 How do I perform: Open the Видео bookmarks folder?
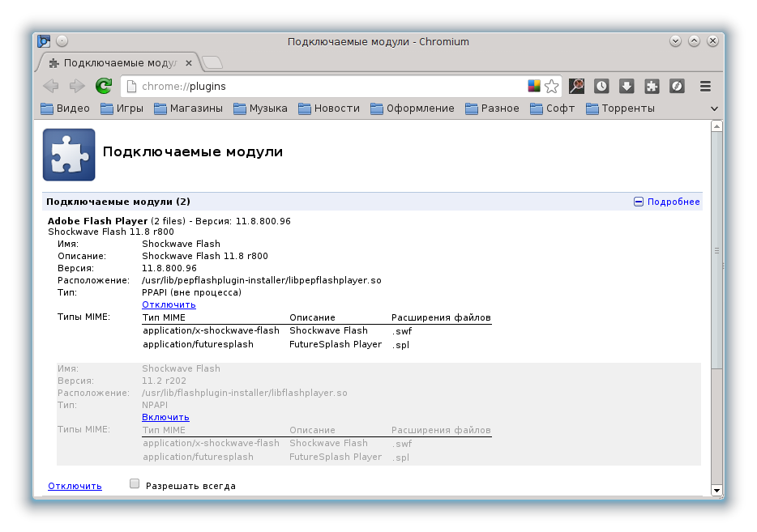point(65,109)
